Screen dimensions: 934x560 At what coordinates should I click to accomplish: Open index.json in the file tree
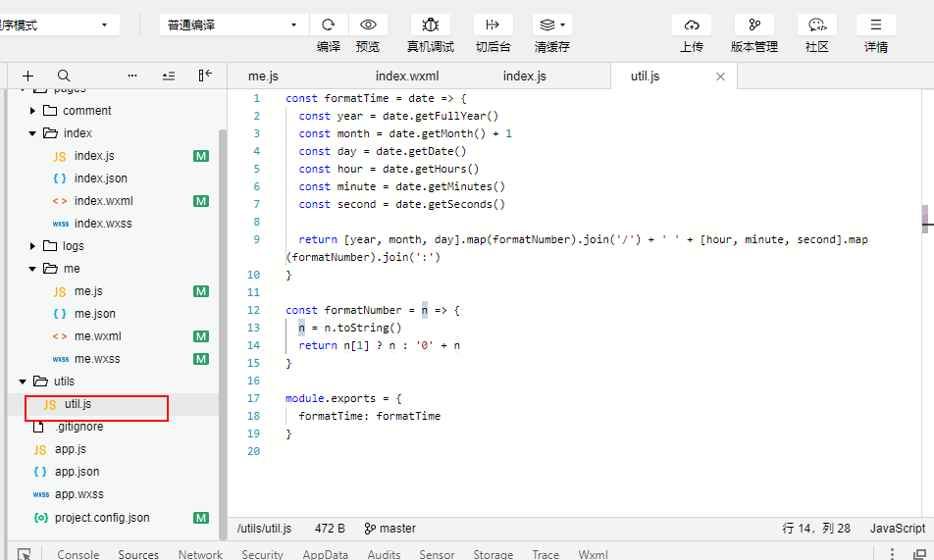[x=101, y=178]
